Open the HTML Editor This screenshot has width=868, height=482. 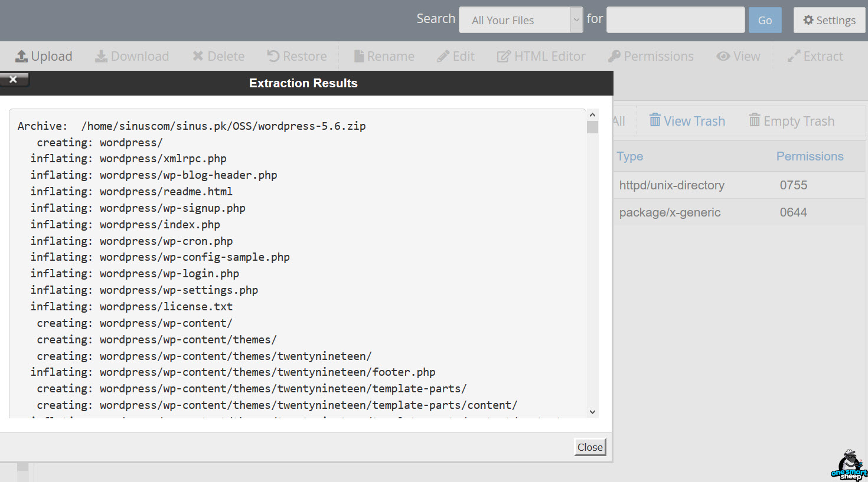click(x=541, y=56)
